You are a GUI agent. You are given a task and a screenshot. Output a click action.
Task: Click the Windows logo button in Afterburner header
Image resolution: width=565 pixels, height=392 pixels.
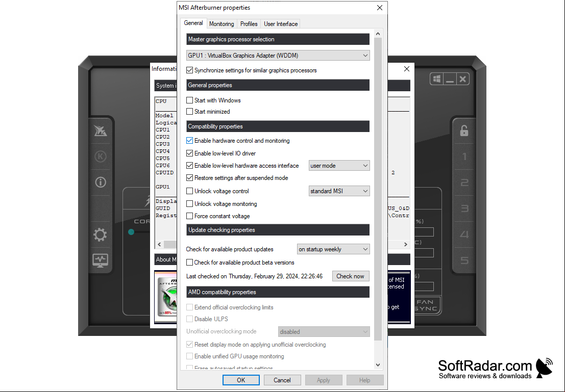pos(437,79)
